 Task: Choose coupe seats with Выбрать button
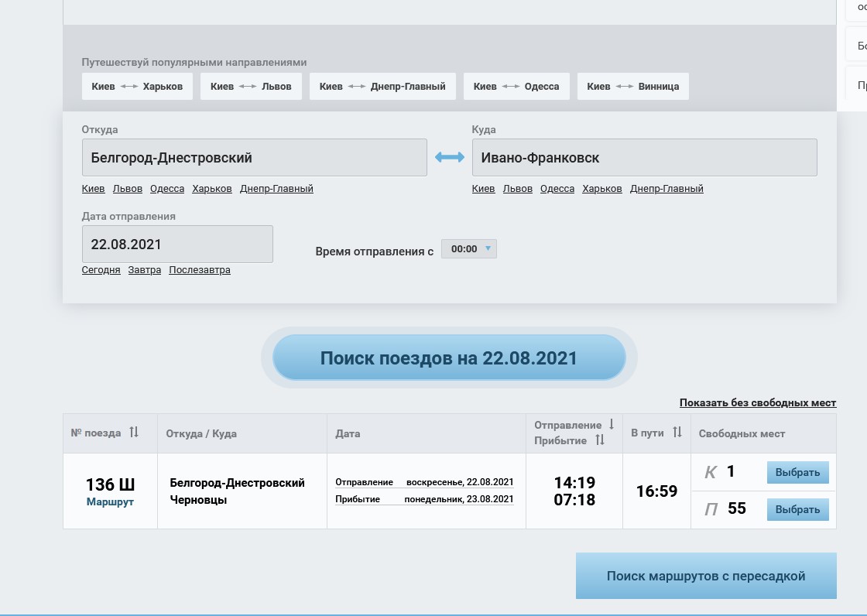tap(797, 472)
